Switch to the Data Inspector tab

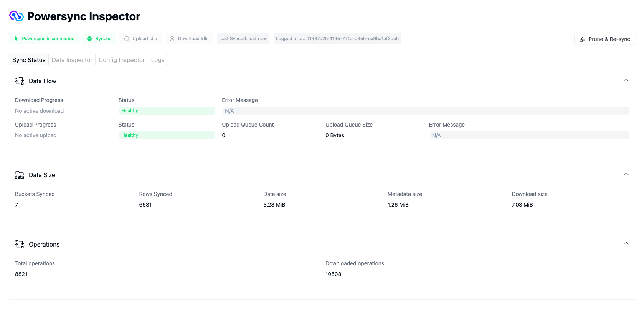point(72,60)
